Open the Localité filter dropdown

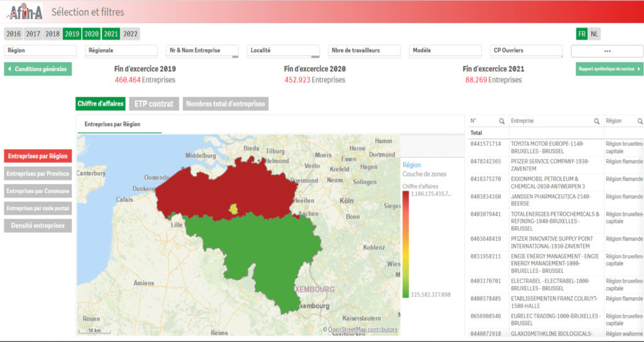coord(284,51)
